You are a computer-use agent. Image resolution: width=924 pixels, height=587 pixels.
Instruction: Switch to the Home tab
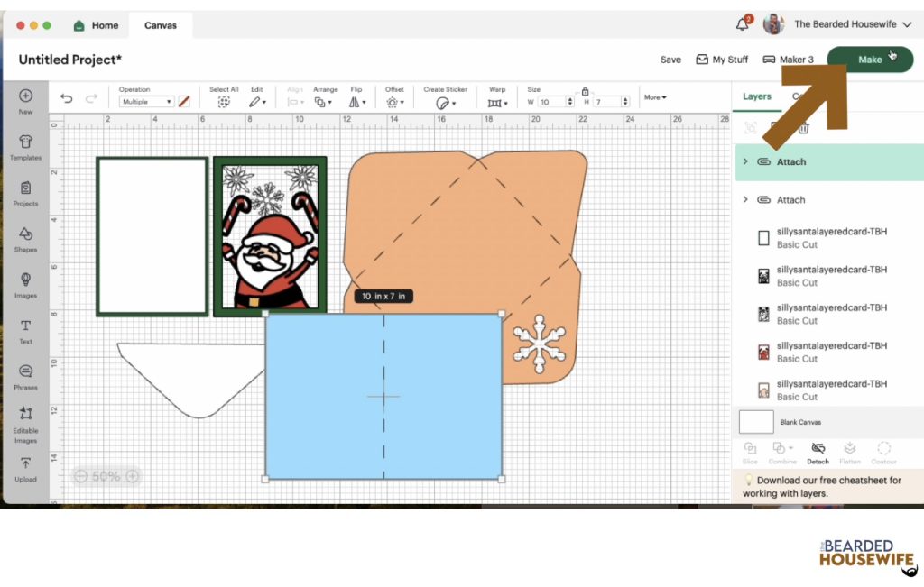click(96, 25)
